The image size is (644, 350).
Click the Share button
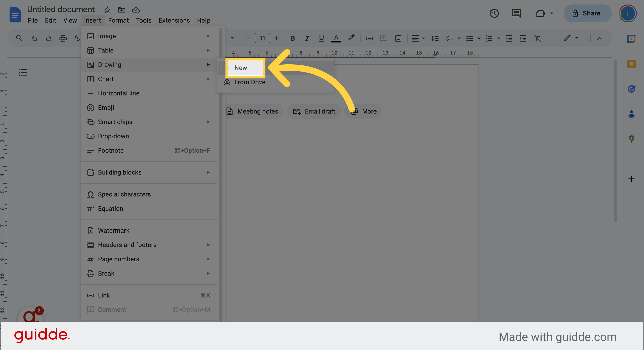tap(587, 13)
